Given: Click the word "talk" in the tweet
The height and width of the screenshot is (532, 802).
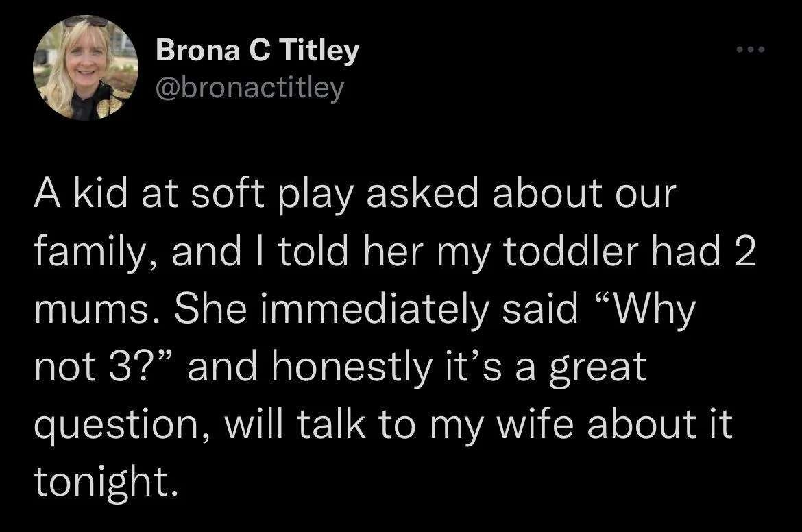Looking at the screenshot, I should pos(331,424).
